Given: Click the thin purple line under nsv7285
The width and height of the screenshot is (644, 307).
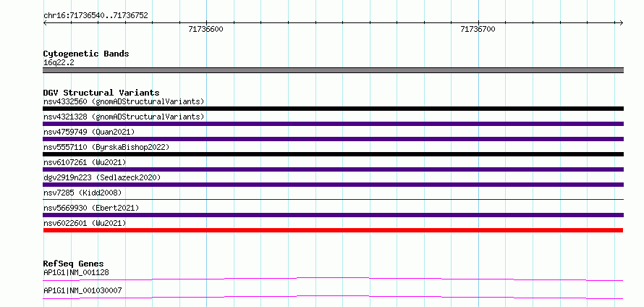Looking at the screenshot, I should tap(333, 199).
